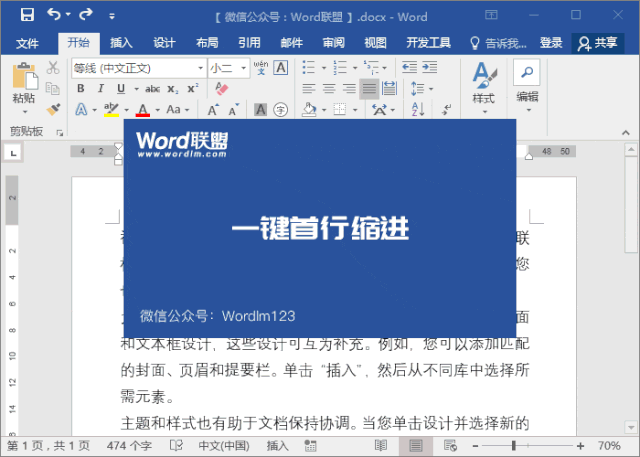
Task: Click 告诉我 Tell Me search box
Action: pos(498,43)
